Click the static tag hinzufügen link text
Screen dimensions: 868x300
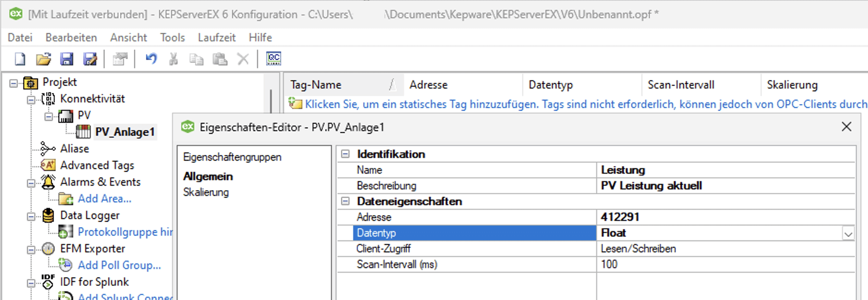586,104
